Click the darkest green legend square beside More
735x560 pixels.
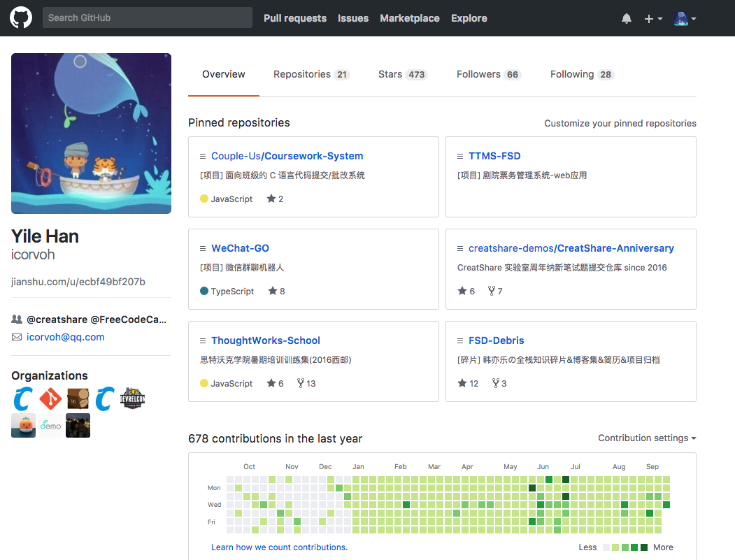tap(644, 547)
